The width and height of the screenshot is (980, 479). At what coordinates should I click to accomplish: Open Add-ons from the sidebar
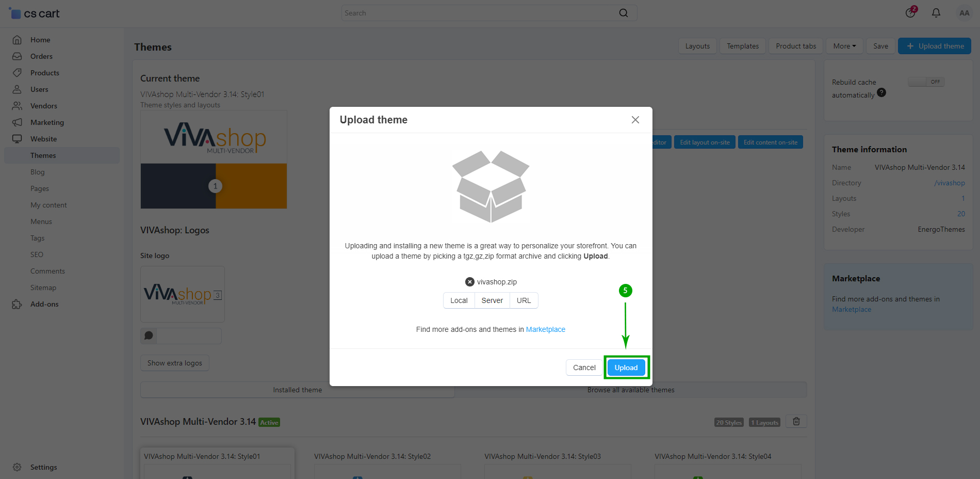click(44, 304)
